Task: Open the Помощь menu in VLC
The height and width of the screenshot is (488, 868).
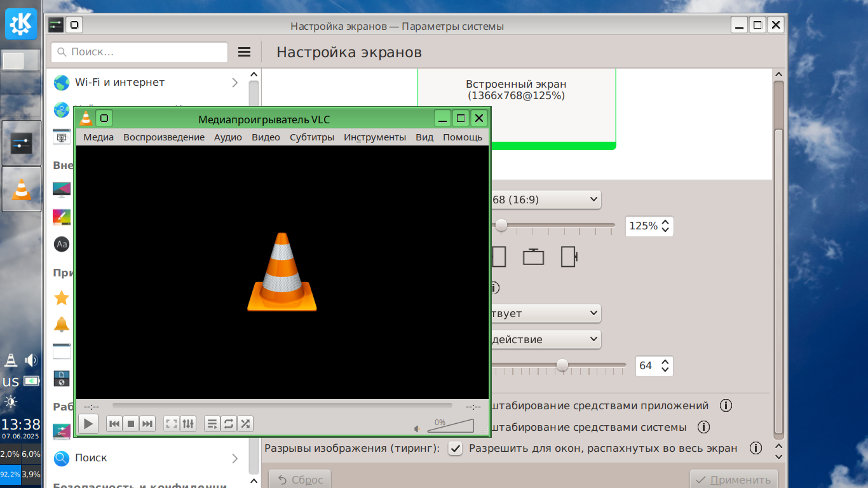Action: [x=463, y=137]
